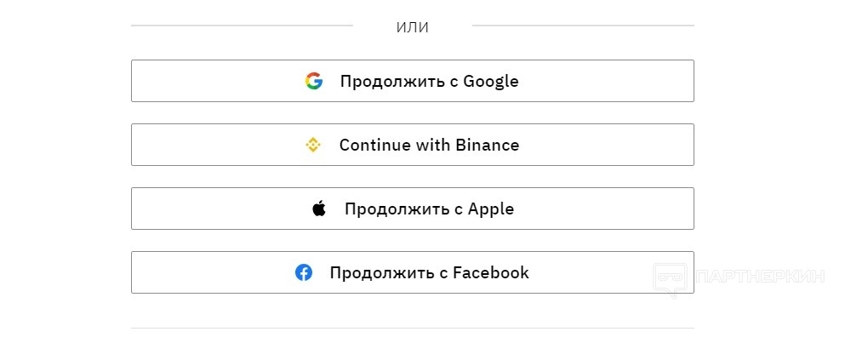868x343 pixels.
Task: Click the black Apple logo
Action: pyautogui.click(x=319, y=209)
